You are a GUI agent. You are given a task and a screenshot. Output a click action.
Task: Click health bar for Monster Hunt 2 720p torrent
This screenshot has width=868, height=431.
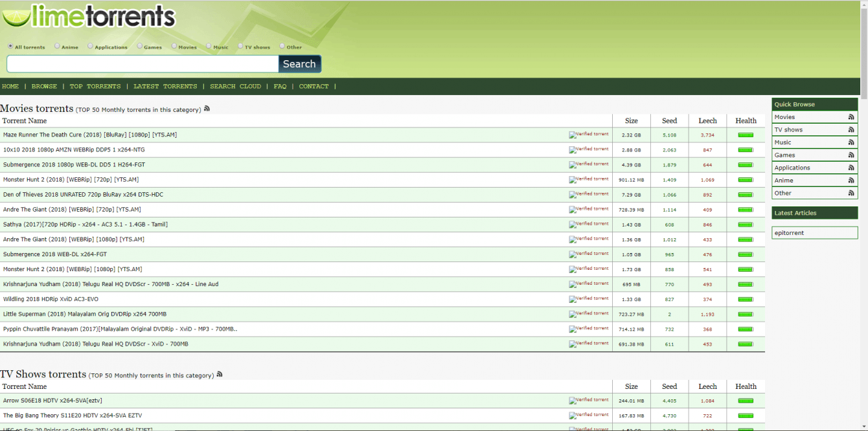[746, 180]
